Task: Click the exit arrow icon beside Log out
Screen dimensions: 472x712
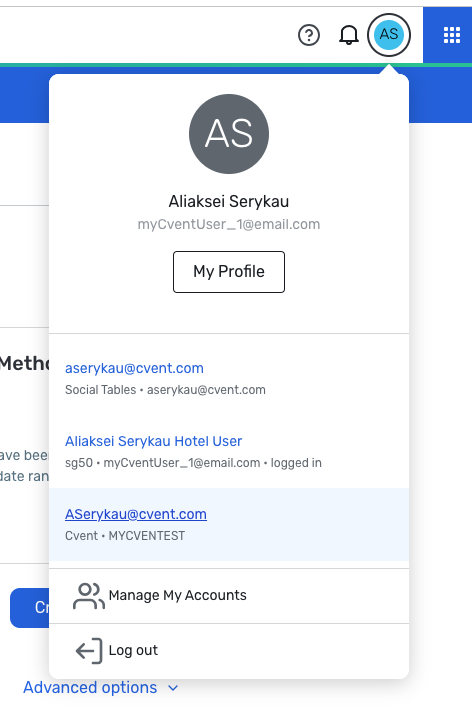Action: (x=89, y=651)
